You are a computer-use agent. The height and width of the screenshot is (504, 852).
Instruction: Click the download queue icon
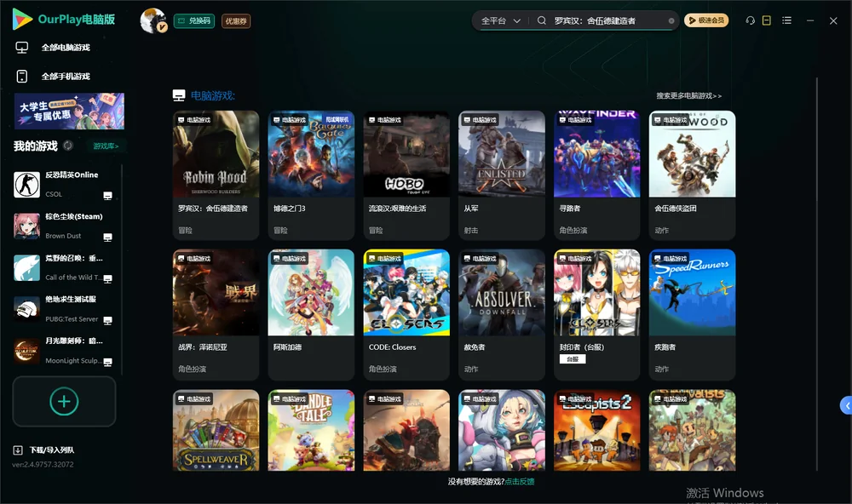click(x=18, y=450)
